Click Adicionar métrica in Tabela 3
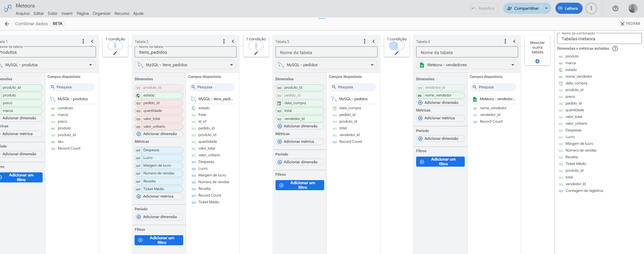The width and height of the screenshot is (644, 254). [x=300, y=142]
